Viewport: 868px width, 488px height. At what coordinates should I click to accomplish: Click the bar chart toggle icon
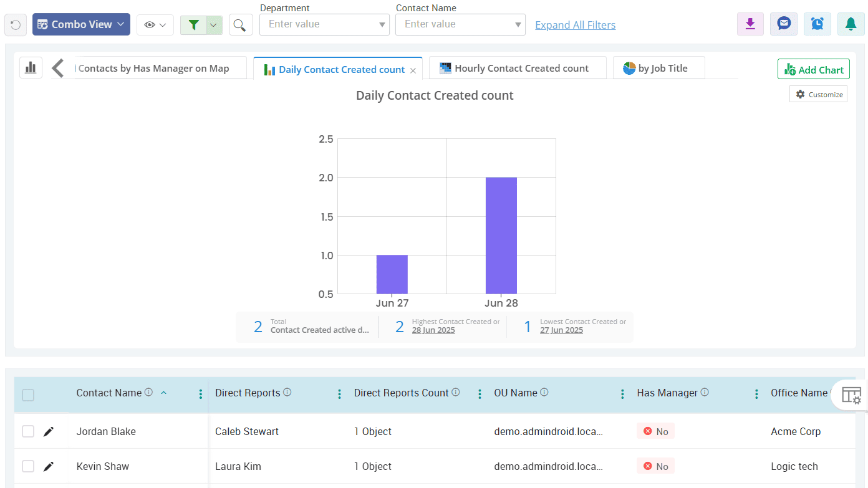31,68
